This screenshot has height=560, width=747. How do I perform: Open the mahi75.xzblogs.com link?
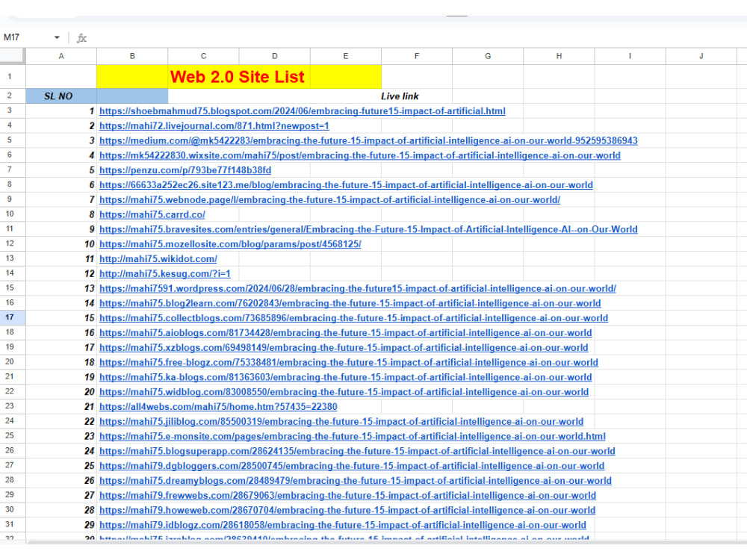point(344,347)
